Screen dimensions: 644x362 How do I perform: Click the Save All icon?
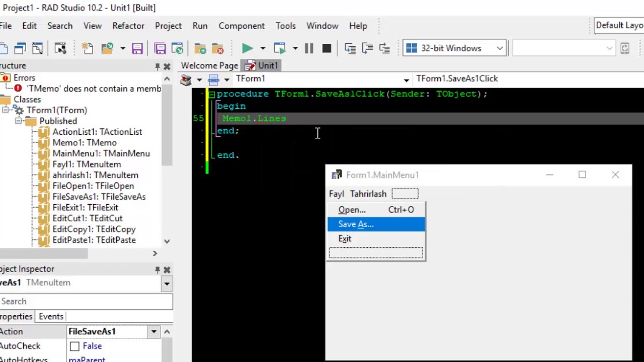click(160, 48)
